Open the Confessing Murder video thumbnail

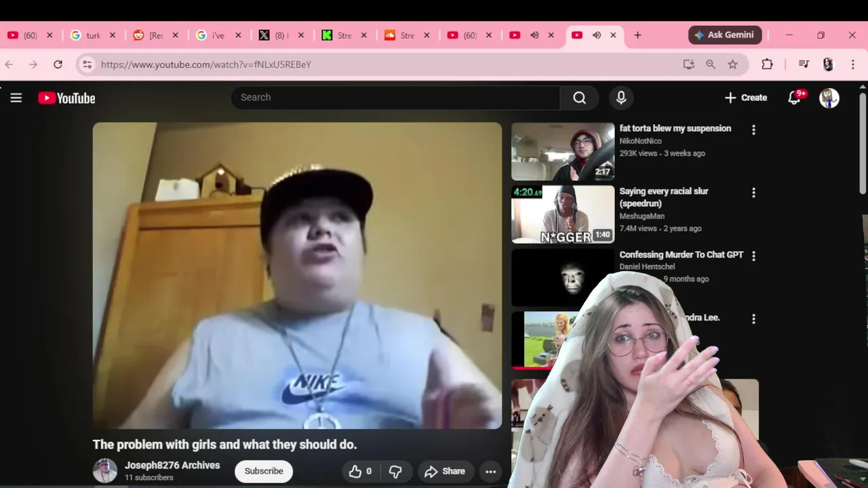coord(563,277)
